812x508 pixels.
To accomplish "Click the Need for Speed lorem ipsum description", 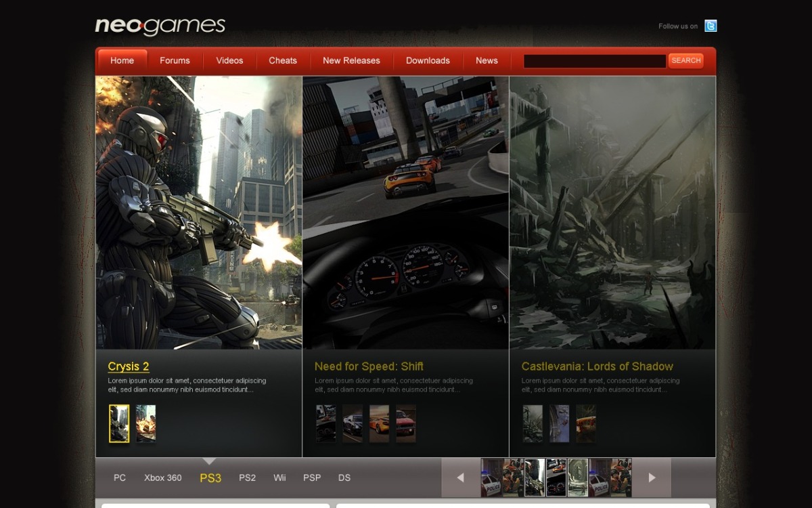I will 394,385.
